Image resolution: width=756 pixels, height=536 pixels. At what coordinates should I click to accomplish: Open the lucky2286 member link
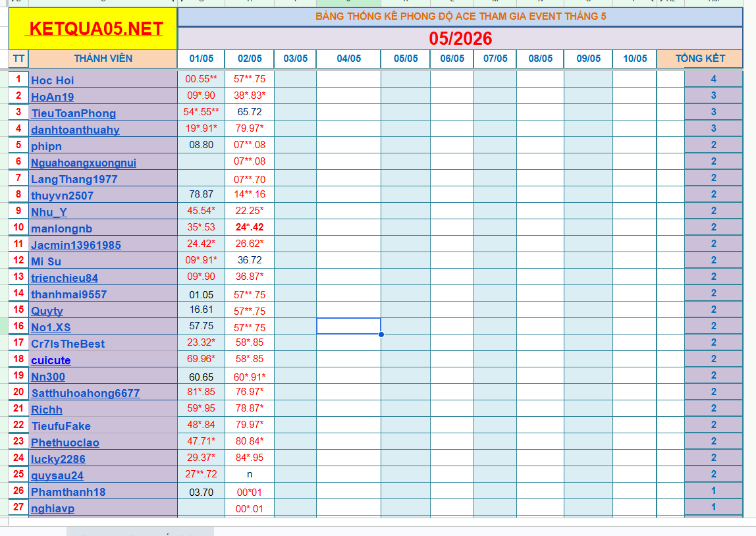59,460
